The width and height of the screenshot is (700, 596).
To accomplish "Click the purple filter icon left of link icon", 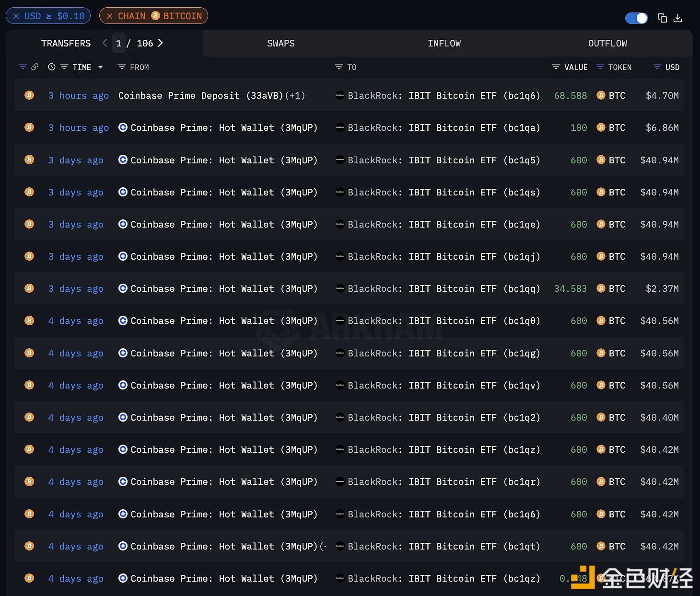I will [x=23, y=67].
